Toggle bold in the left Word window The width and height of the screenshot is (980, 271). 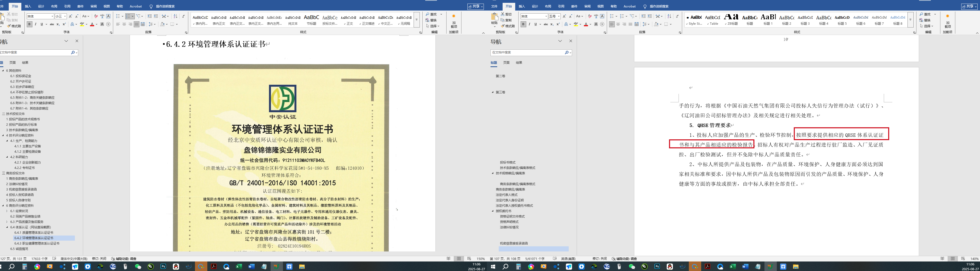tap(29, 24)
